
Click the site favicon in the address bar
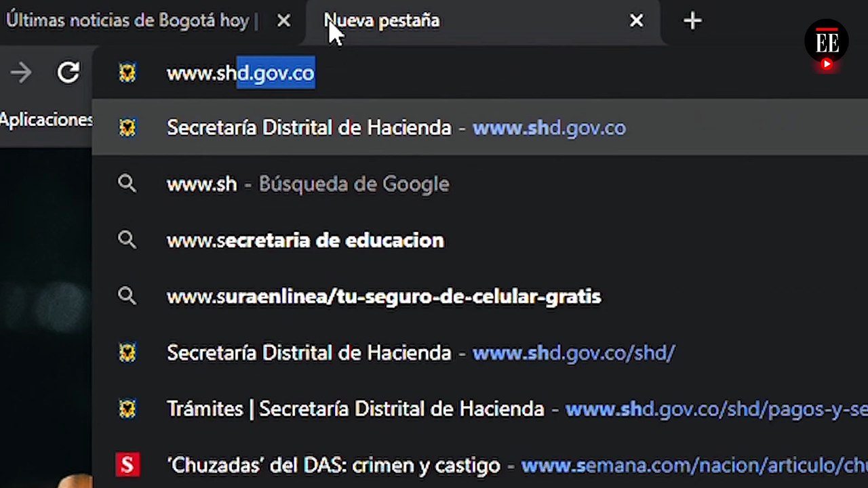coord(127,73)
